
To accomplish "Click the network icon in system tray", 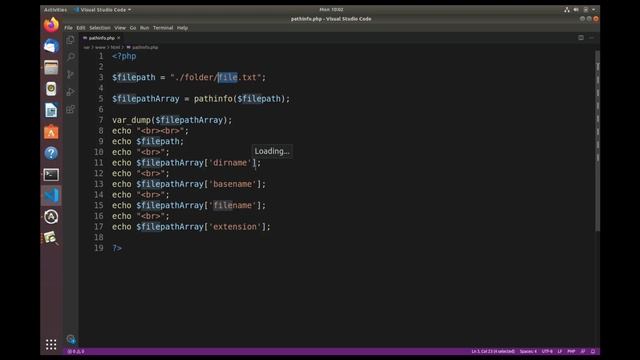I will [567, 9].
